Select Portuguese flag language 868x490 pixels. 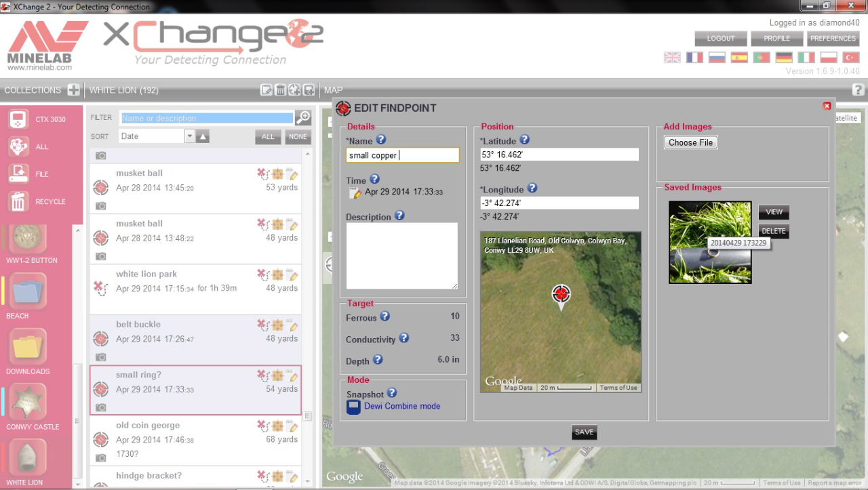762,58
